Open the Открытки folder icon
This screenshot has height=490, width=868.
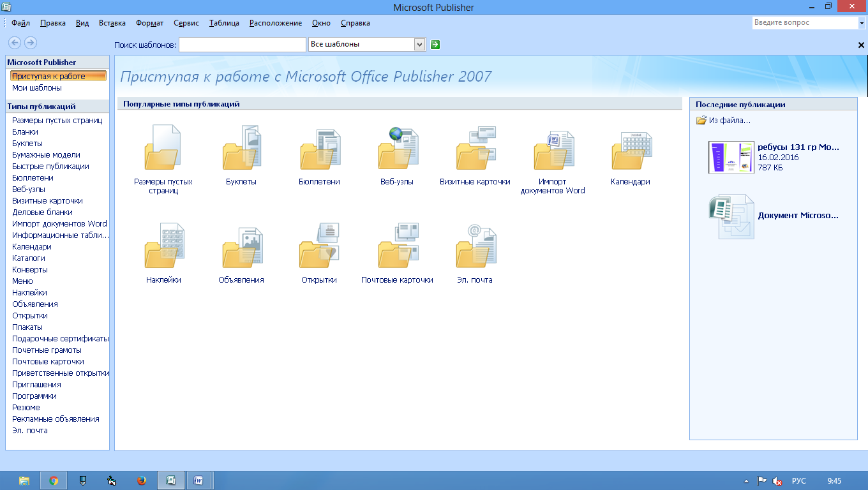pyautogui.click(x=319, y=246)
